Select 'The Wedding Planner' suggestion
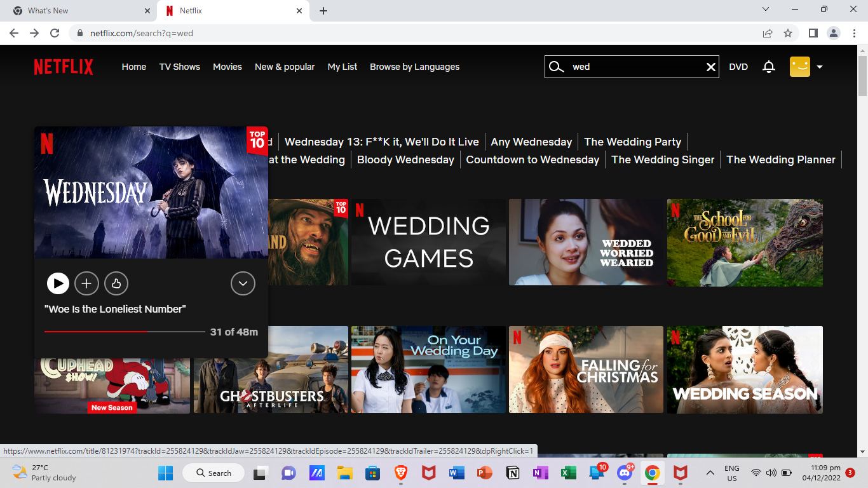Viewport: 868px width, 488px height. click(781, 159)
